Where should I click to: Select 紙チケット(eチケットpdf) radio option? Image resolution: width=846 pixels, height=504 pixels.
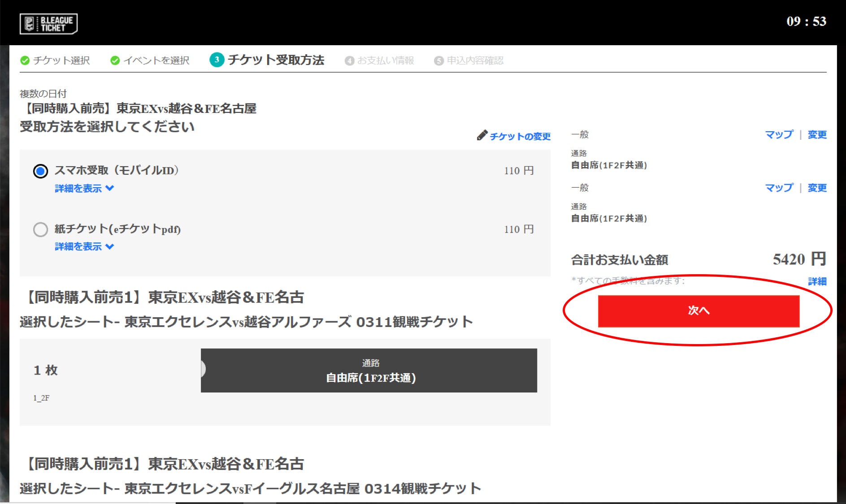pos(41,230)
